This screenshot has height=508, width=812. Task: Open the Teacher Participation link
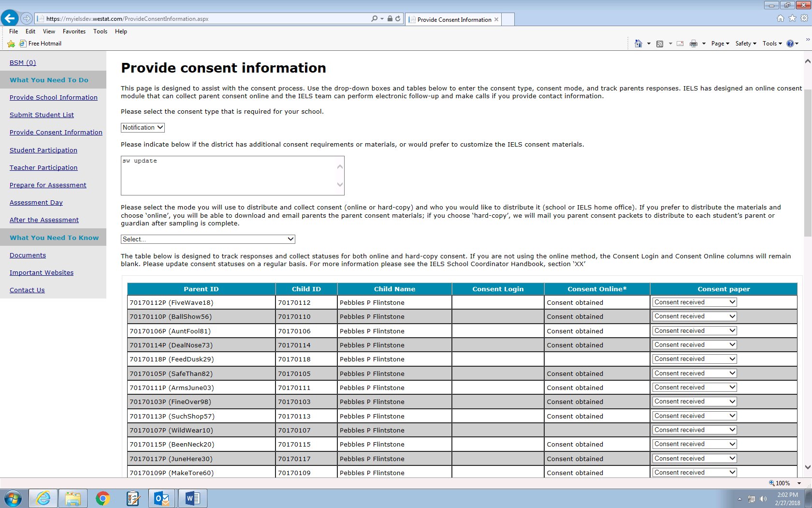point(43,168)
